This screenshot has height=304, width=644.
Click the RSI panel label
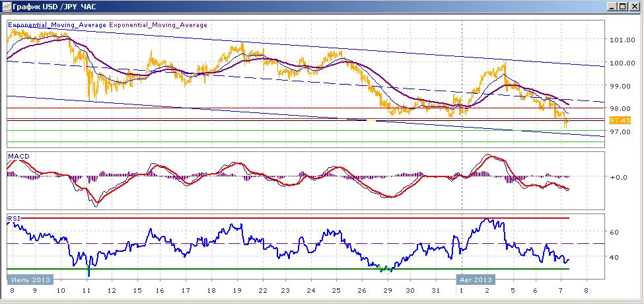coord(14,218)
